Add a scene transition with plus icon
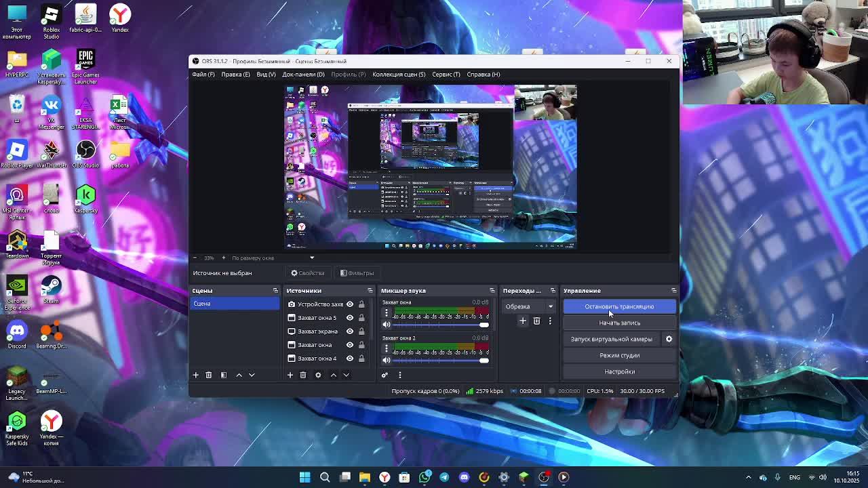868x488 pixels. [523, 321]
